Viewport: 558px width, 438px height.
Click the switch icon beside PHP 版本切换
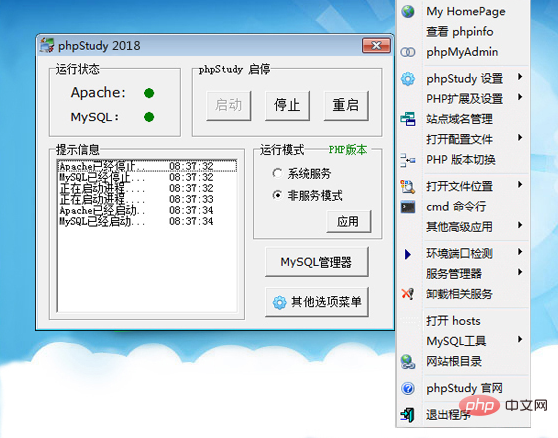(x=408, y=160)
